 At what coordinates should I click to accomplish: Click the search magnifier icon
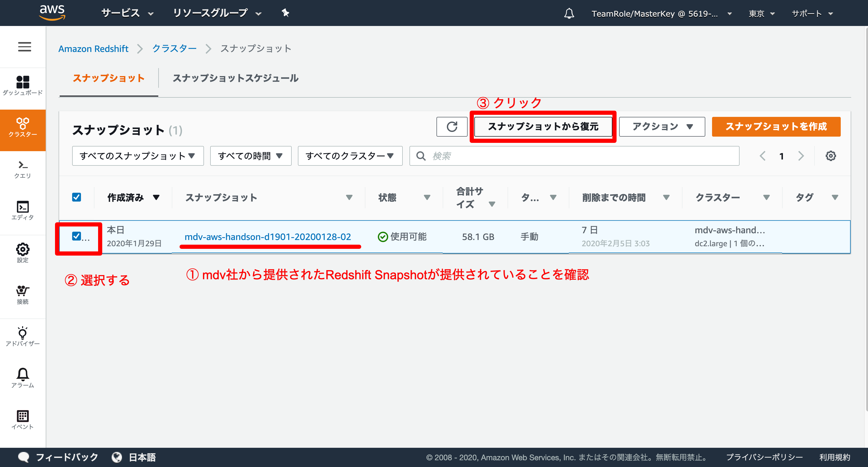click(x=421, y=156)
